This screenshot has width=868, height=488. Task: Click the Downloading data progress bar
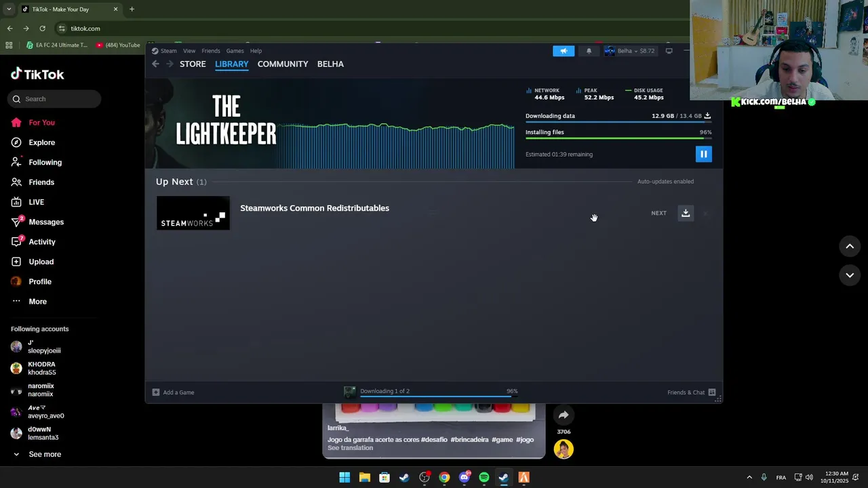(618, 122)
